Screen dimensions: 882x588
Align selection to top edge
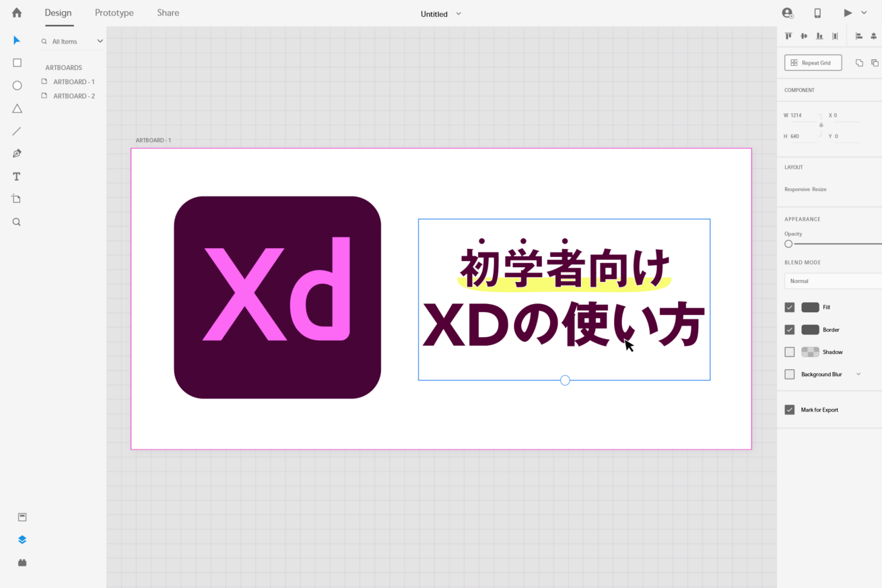coord(788,36)
